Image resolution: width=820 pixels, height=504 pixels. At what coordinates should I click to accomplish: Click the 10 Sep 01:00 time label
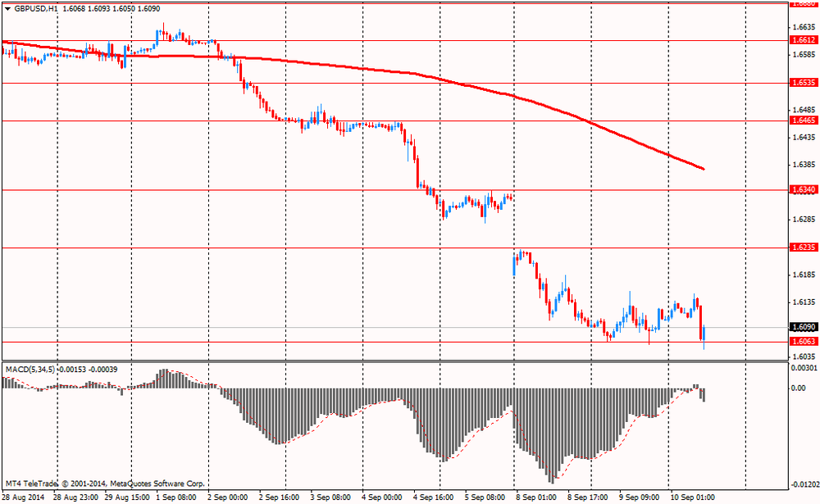coord(692,497)
